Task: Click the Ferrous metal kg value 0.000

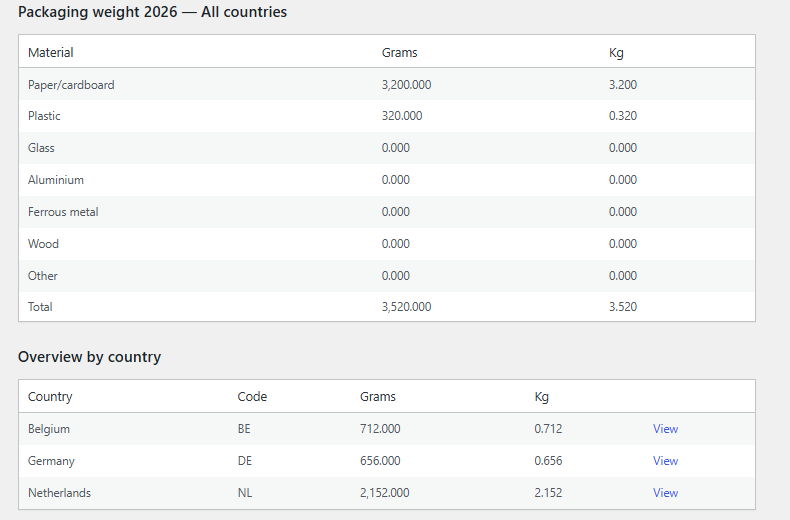Action: pos(623,212)
